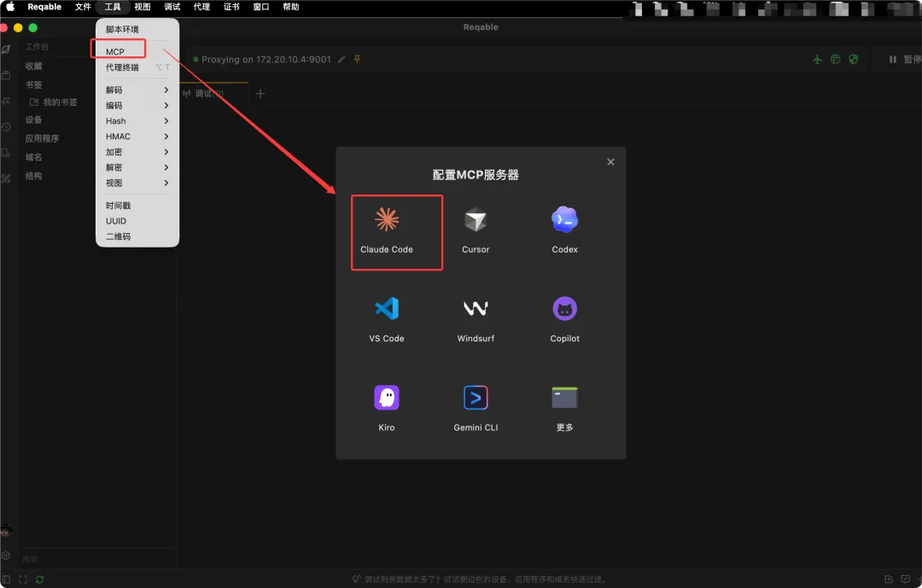Open the Reqable app menu
The width and height of the screenshot is (922, 588).
44,7
